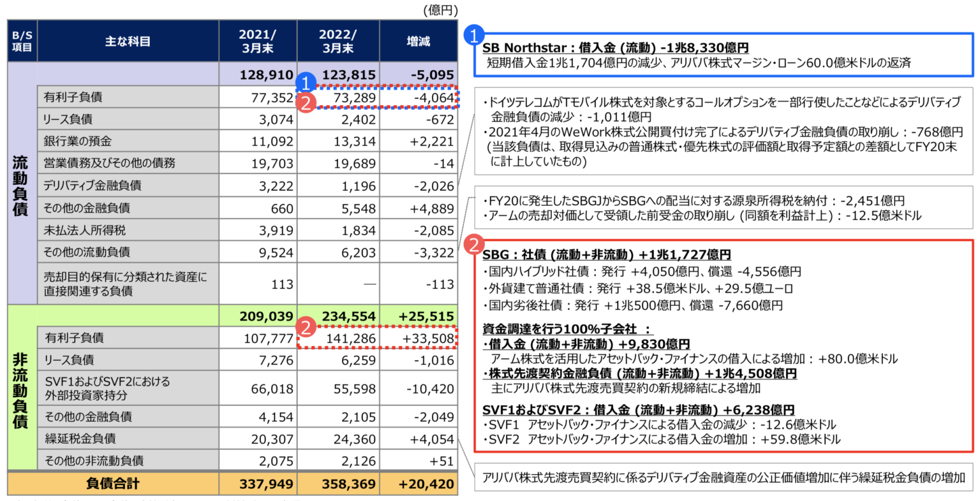Click the change value +33,508

pyautogui.click(x=429, y=338)
